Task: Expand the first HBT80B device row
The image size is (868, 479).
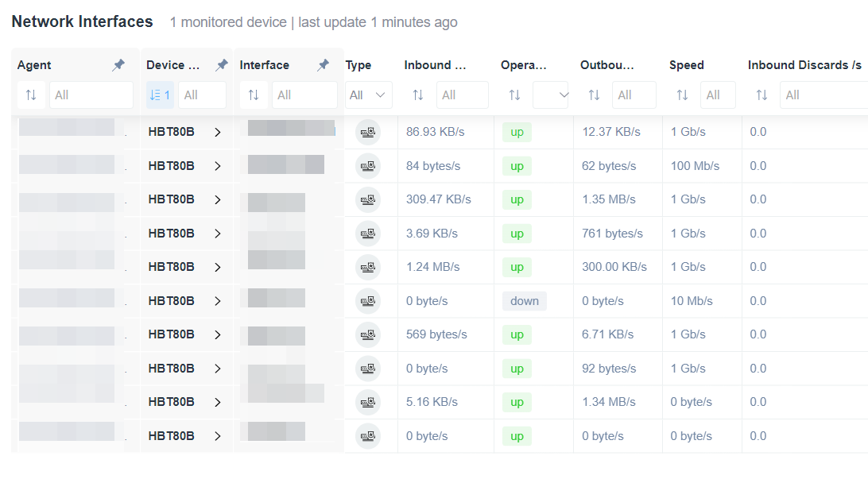Action: 218,132
